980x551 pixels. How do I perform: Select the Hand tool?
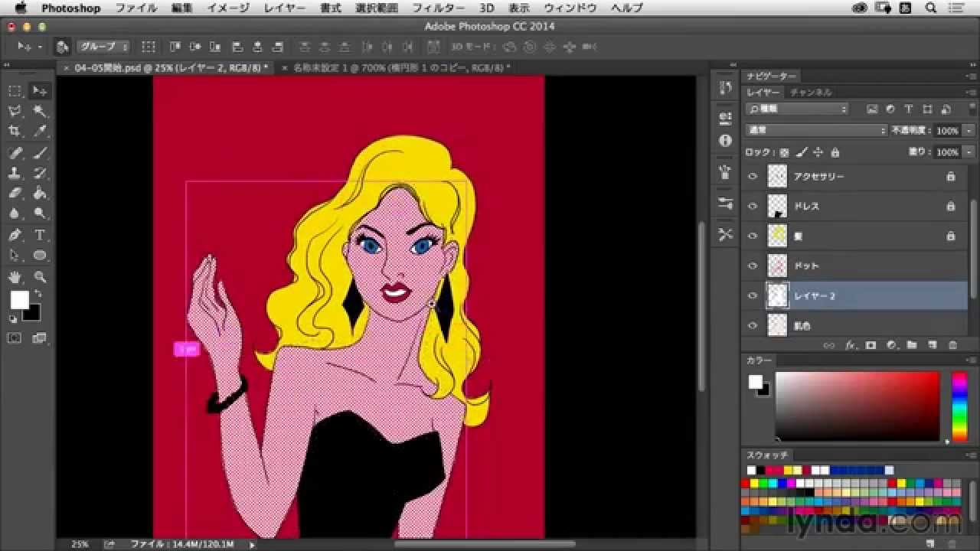coord(15,277)
